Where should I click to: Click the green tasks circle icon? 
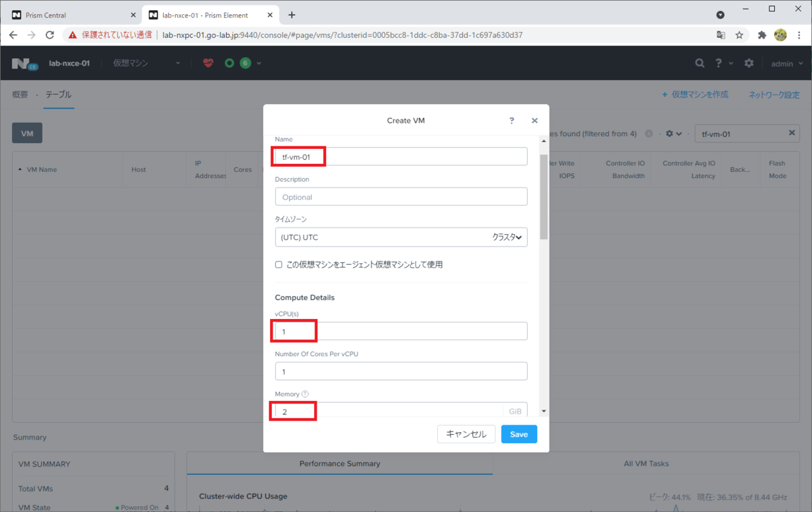pos(229,63)
